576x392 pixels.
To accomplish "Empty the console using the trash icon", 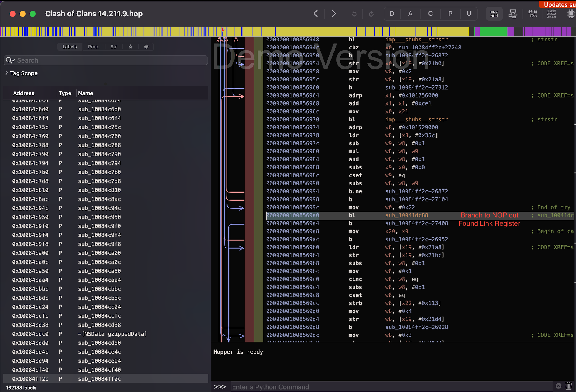I will 568,386.
